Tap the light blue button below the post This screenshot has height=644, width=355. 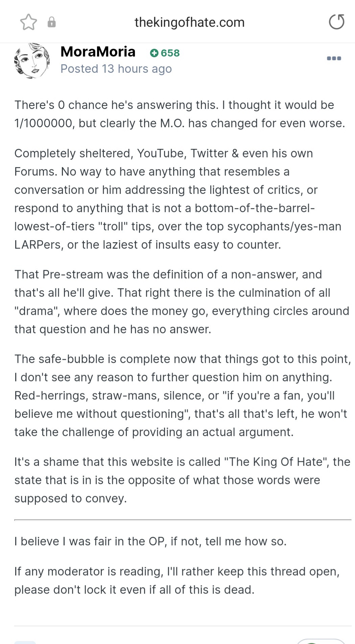coord(25,642)
